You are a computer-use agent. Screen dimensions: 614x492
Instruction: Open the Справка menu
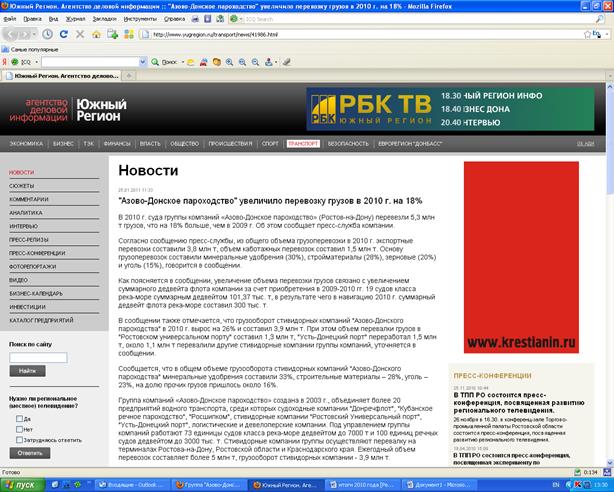pyautogui.click(x=174, y=19)
